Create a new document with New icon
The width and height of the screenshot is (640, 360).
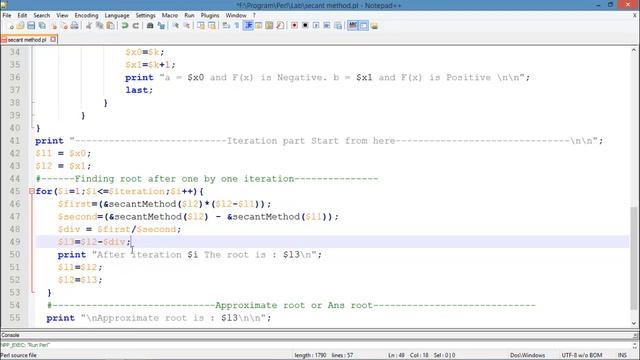(x=11, y=26)
